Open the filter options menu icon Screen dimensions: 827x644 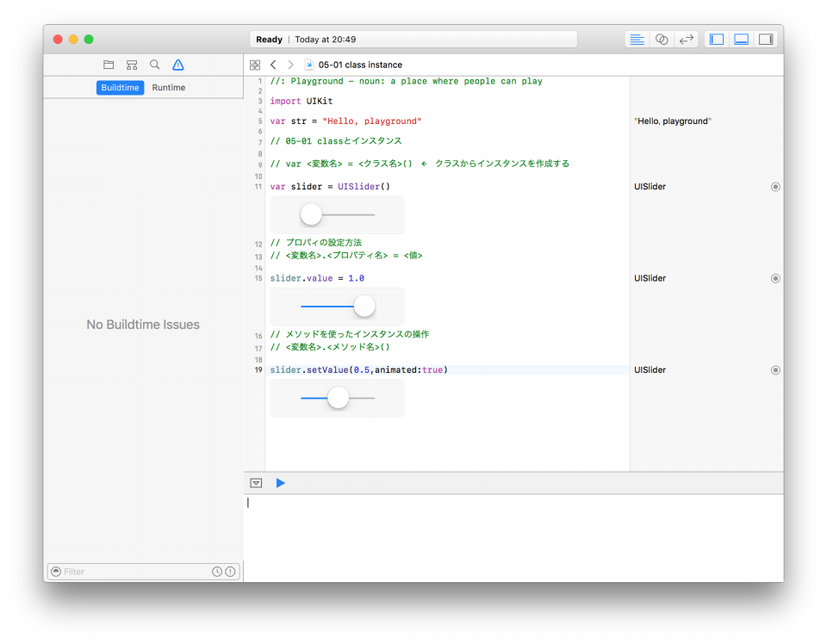coord(56,572)
